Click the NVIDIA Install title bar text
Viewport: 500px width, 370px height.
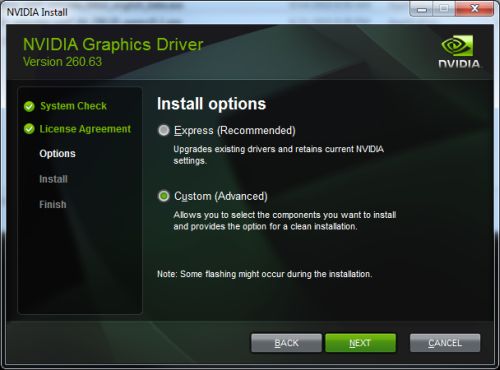point(37,12)
